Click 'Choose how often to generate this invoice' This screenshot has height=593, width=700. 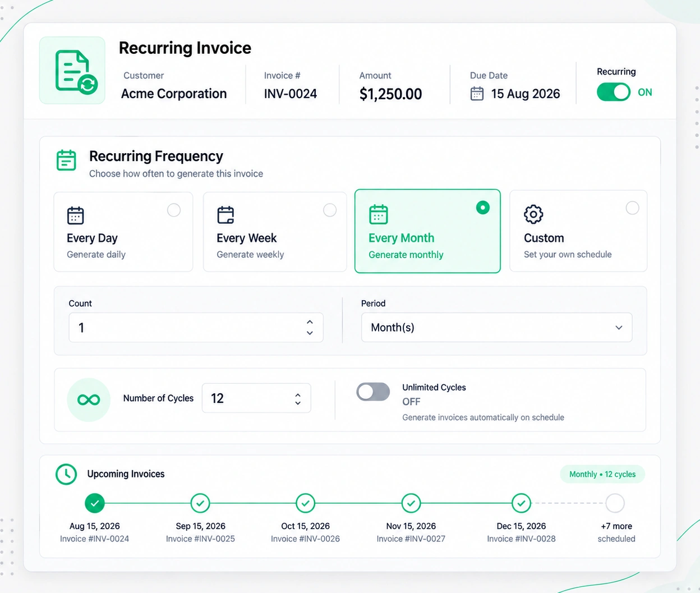(176, 174)
